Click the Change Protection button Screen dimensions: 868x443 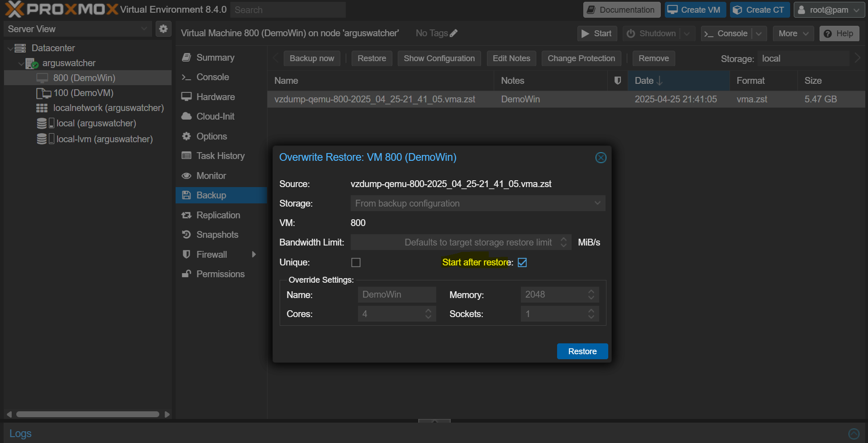[581, 58]
